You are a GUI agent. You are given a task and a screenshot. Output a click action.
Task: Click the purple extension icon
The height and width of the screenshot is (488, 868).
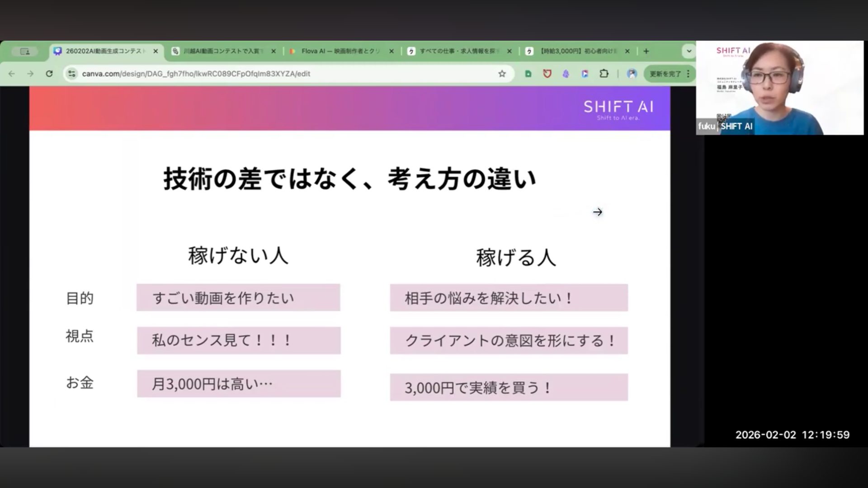tap(566, 74)
